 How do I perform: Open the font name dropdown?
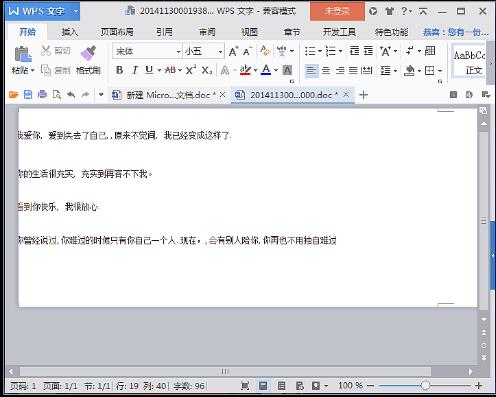coord(178,51)
